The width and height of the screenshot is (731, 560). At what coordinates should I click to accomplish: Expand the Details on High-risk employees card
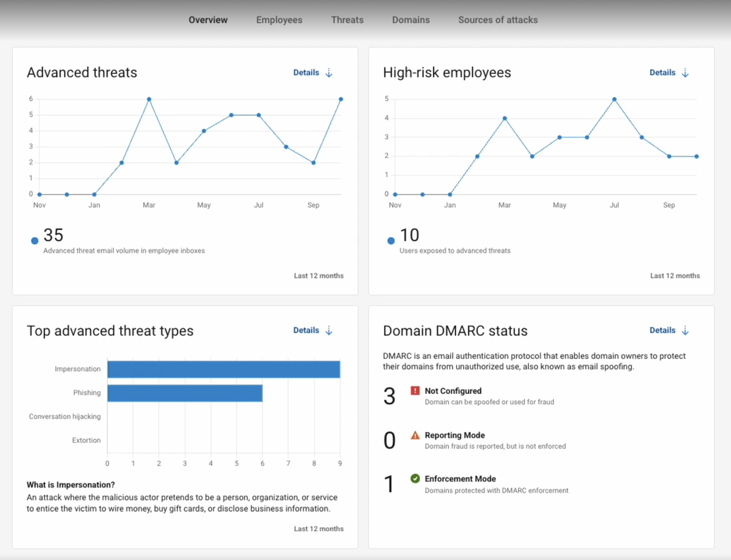tap(662, 72)
